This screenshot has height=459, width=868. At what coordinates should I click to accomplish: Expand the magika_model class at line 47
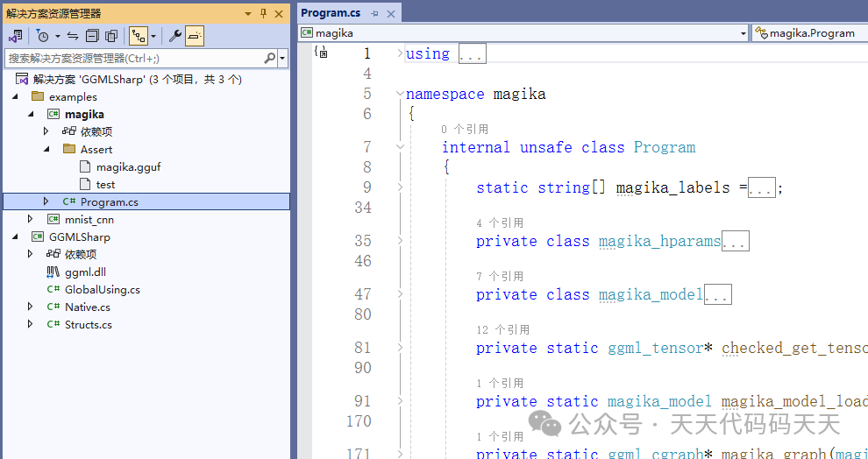pyautogui.click(x=400, y=294)
